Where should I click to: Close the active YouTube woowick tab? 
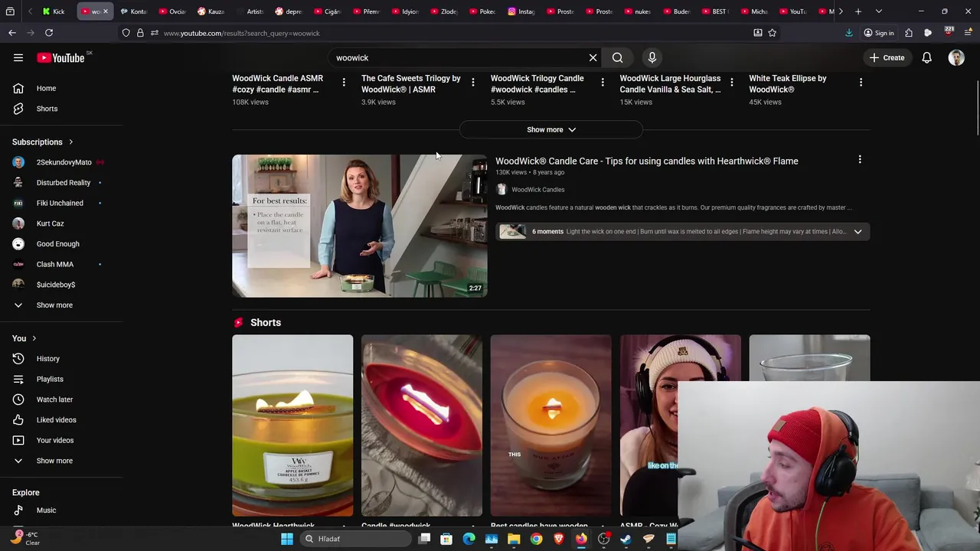pos(106,11)
